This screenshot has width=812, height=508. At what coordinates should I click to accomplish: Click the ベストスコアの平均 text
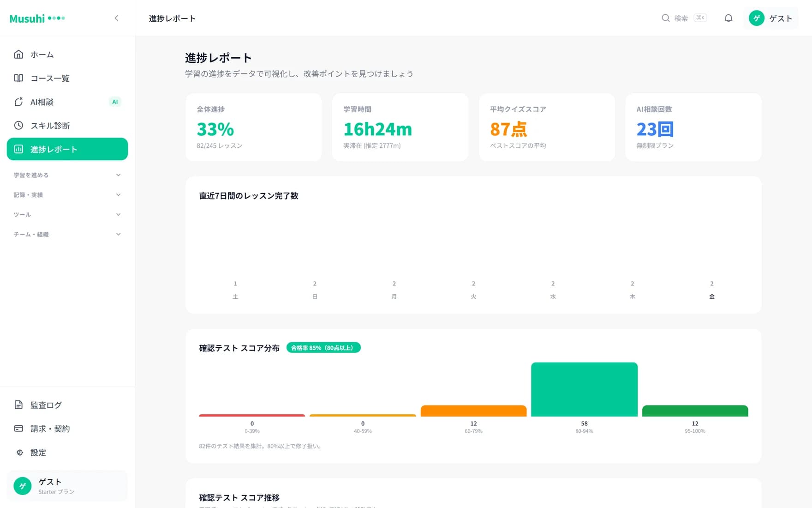tap(518, 145)
